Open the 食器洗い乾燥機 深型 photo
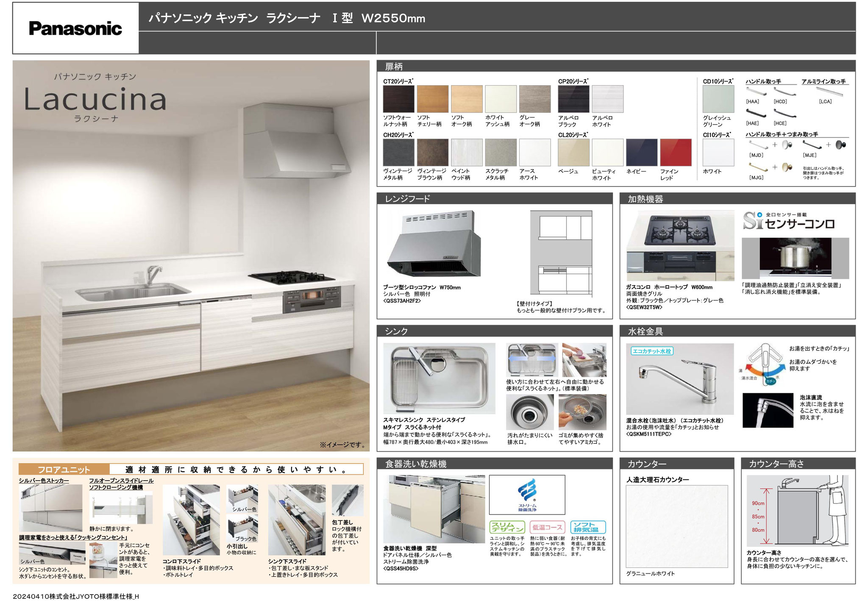Screen dimensions: 868x601 (434, 509)
